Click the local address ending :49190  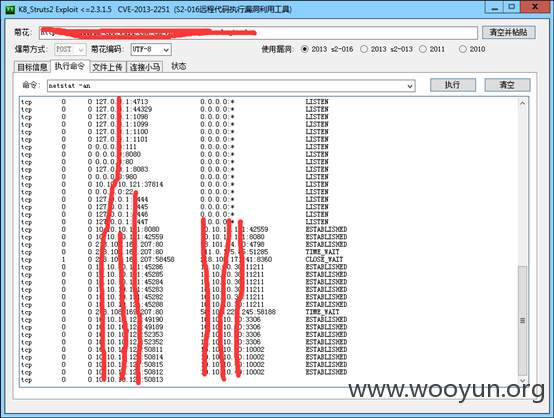click(x=129, y=320)
